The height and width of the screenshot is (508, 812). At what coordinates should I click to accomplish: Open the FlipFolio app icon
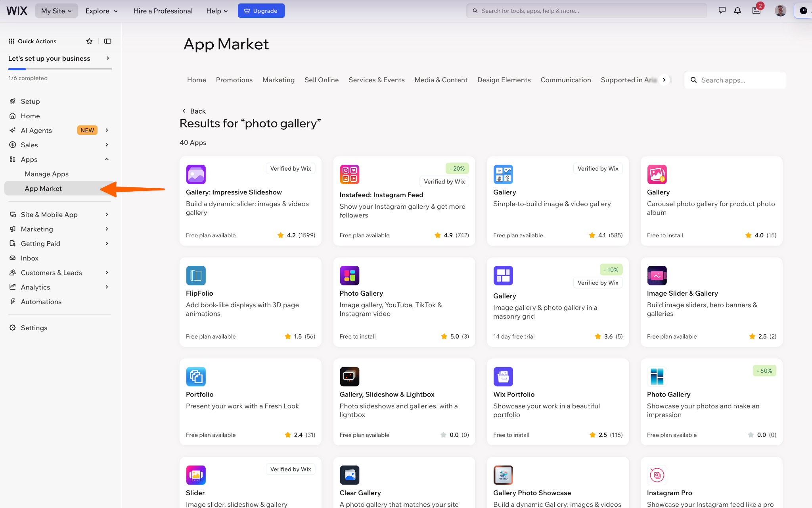196,275
